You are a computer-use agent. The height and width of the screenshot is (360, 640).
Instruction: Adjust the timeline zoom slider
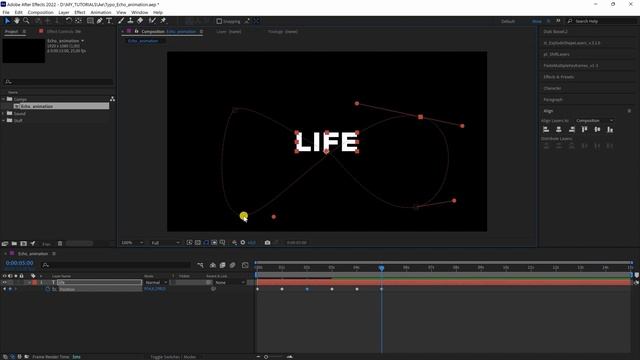[x=266, y=357]
